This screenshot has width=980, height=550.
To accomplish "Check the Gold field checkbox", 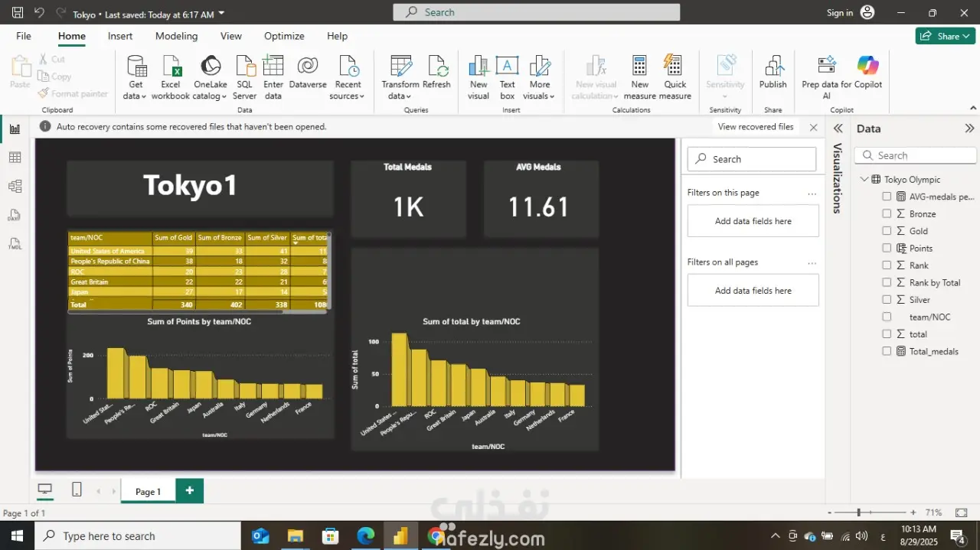I will tap(887, 230).
